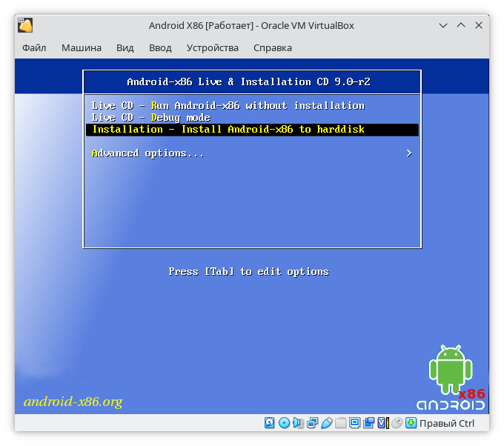Image resolution: width=504 pixels, height=446 pixels.
Task: Open the Справка menu
Action: tap(273, 48)
